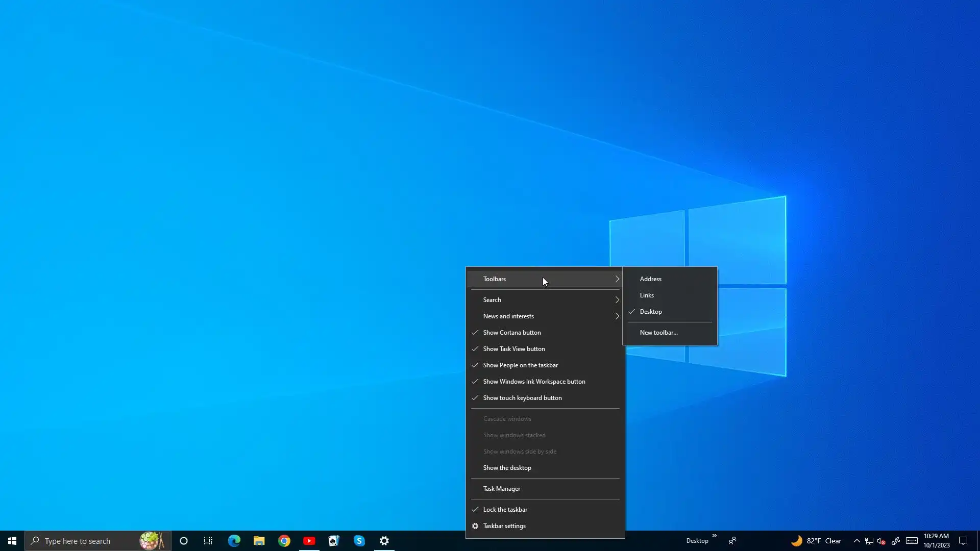Choose Task Manager from the context menu
The image size is (980, 551).
click(x=501, y=489)
